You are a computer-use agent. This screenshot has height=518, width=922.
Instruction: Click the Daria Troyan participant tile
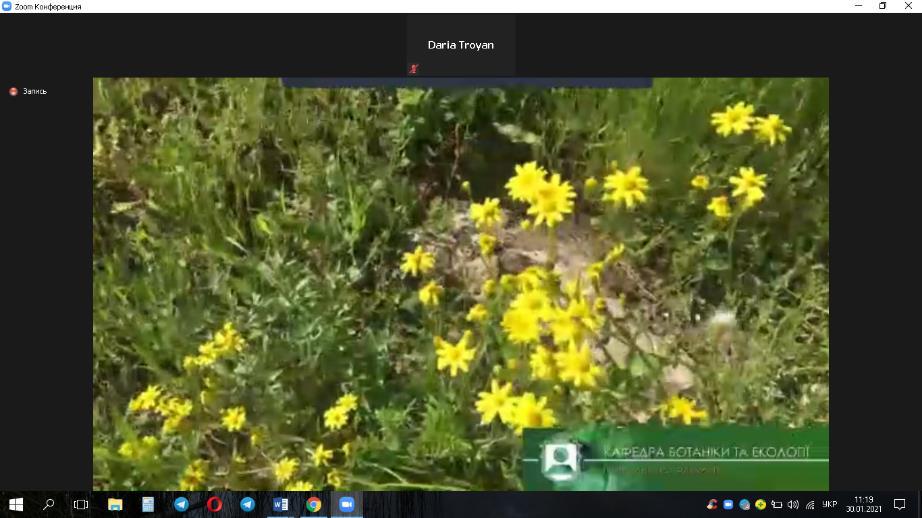pyautogui.click(x=460, y=45)
